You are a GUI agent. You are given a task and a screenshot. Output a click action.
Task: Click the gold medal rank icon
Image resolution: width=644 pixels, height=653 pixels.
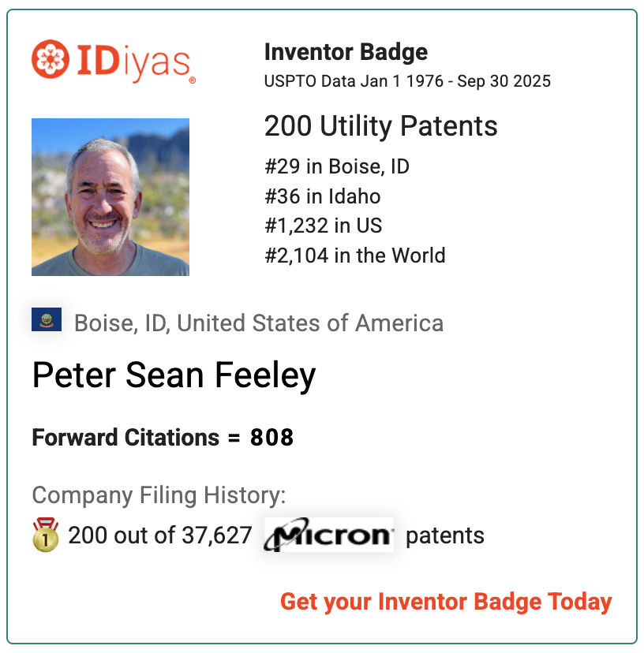46,535
